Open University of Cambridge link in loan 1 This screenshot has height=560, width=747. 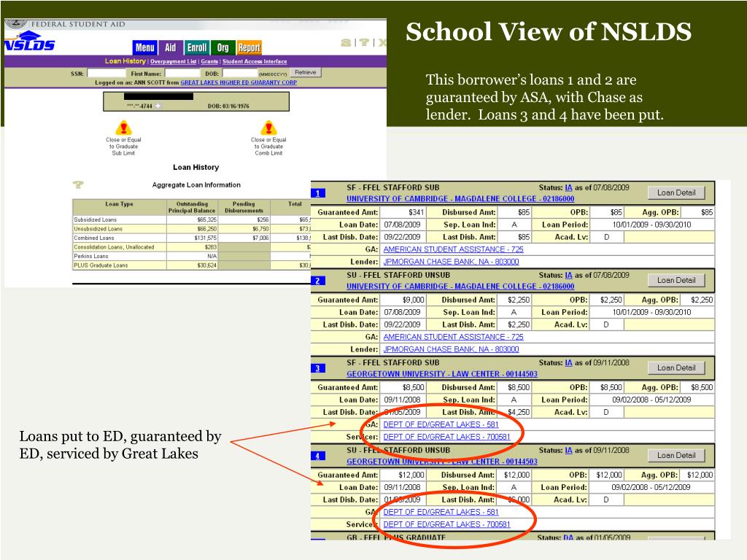(x=460, y=198)
